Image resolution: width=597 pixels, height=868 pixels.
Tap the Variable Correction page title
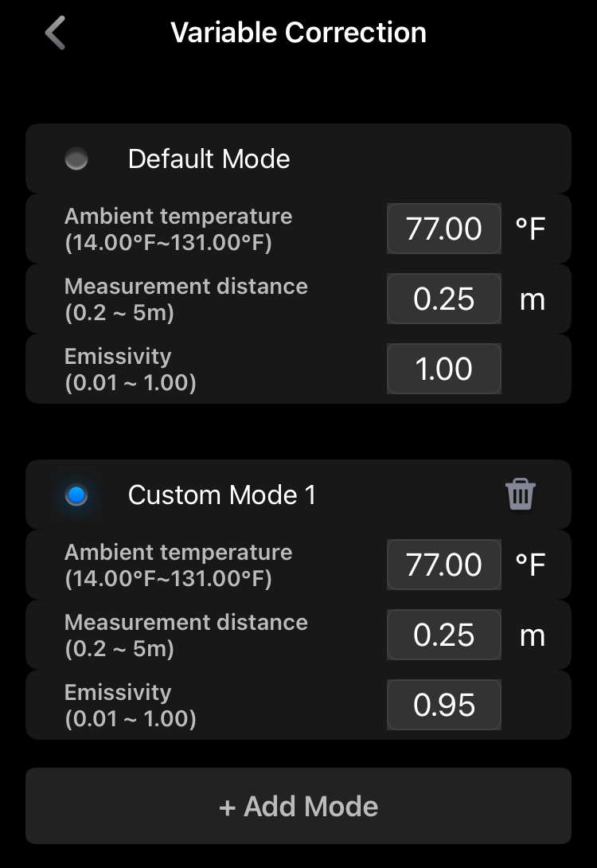pos(298,33)
